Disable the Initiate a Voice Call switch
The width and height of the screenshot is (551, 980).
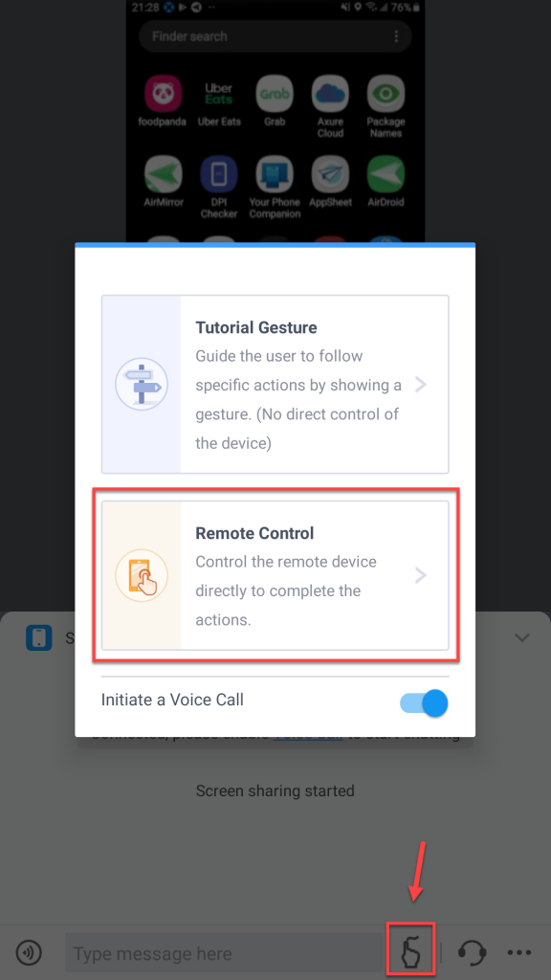pos(424,703)
